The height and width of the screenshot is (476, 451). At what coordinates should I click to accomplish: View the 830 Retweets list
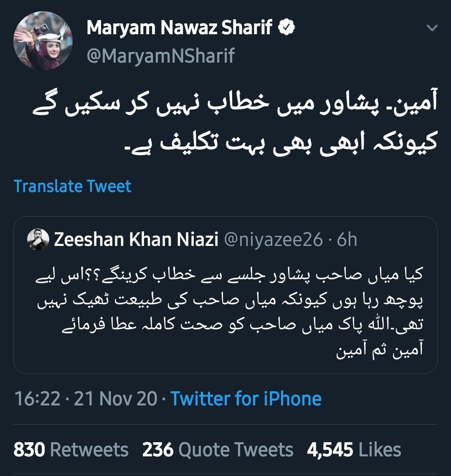pos(71,450)
